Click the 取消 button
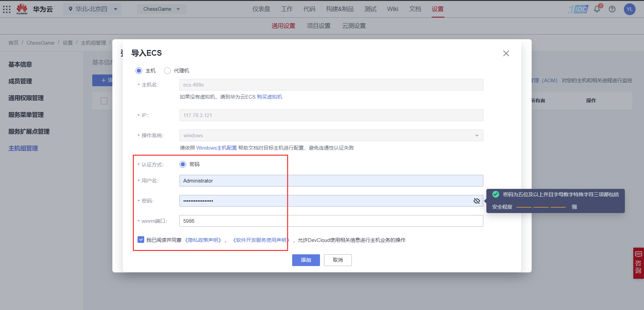Viewport: 644px width, 310px height. [338, 260]
